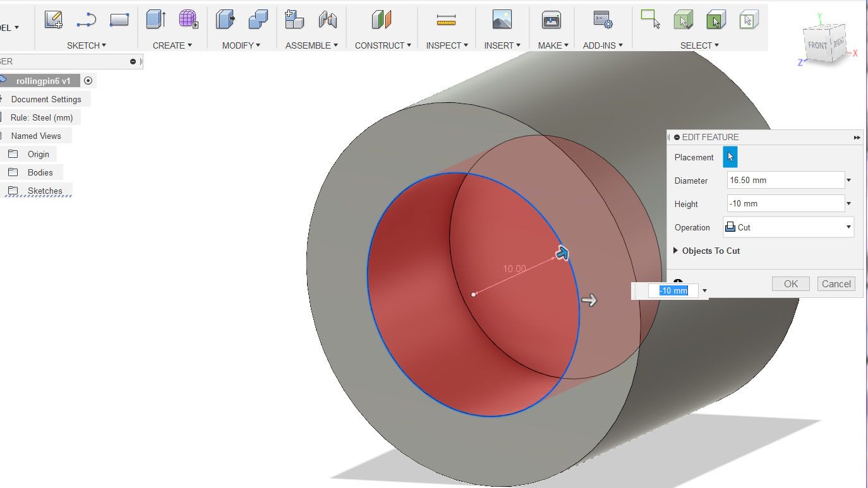868x488 pixels.
Task: Click the Measure ruler icon
Action: 446,20
